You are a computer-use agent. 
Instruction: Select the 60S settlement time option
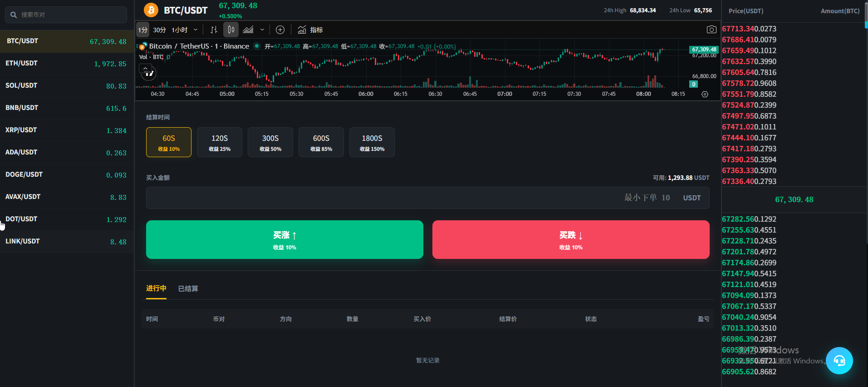(x=169, y=142)
